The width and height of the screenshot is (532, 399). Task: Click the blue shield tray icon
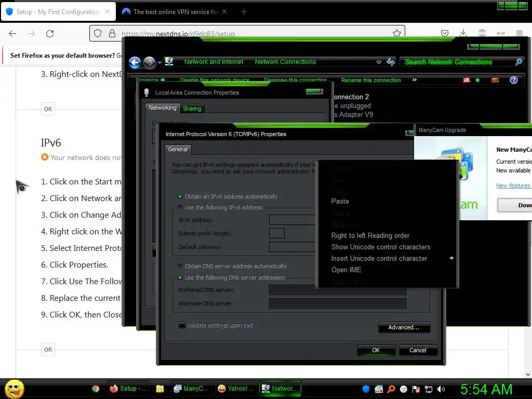[x=366, y=389]
